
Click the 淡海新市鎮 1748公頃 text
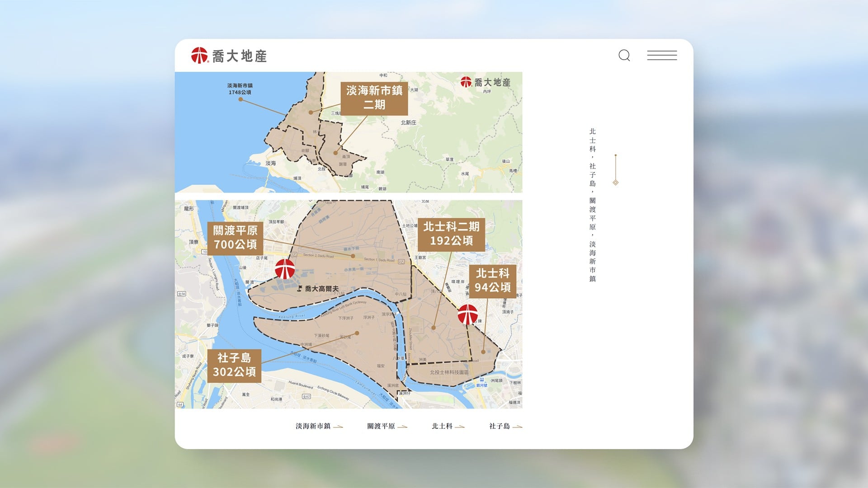tap(240, 89)
